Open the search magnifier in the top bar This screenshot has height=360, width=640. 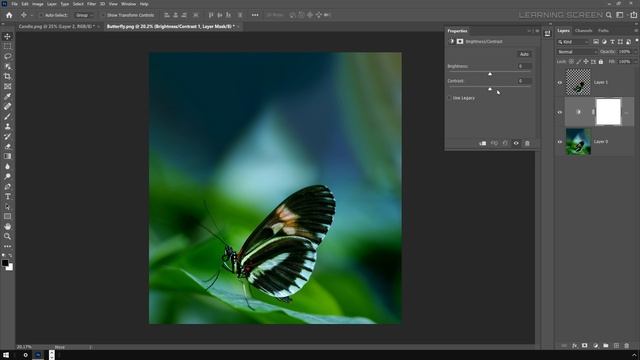[609, 15]
